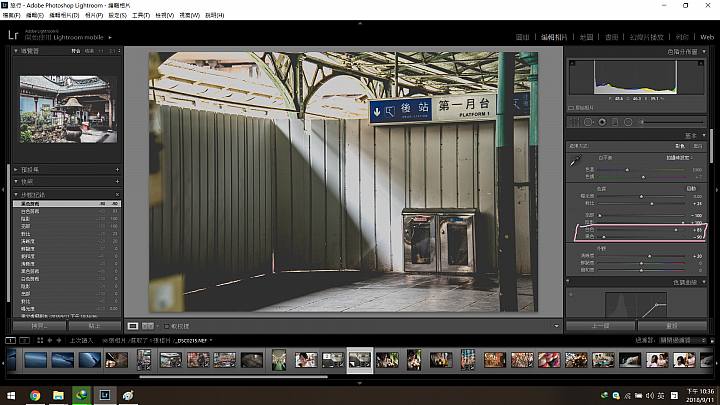Collapse the 快照 Snapshots panel

pos(16,181)
